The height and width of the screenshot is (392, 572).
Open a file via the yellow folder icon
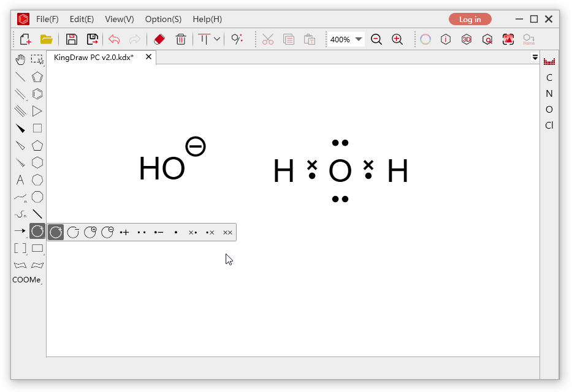pos(47,39)
